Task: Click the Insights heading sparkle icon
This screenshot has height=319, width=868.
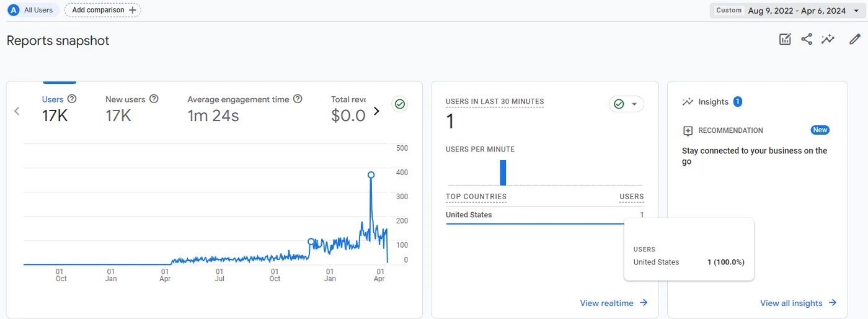Action: (688, 102)
